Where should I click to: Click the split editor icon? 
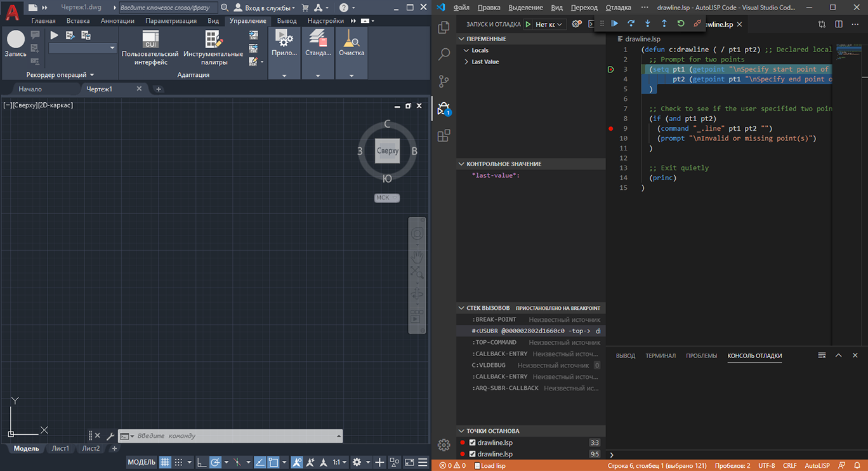click(838, 24)
